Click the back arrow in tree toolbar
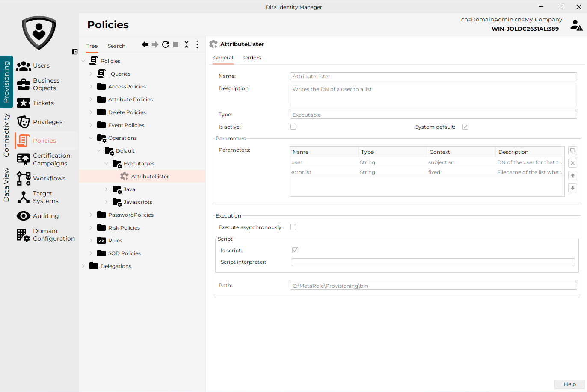The width and height of the screenshot is (587, 392). pyautogui.click(x=145, y=44)
